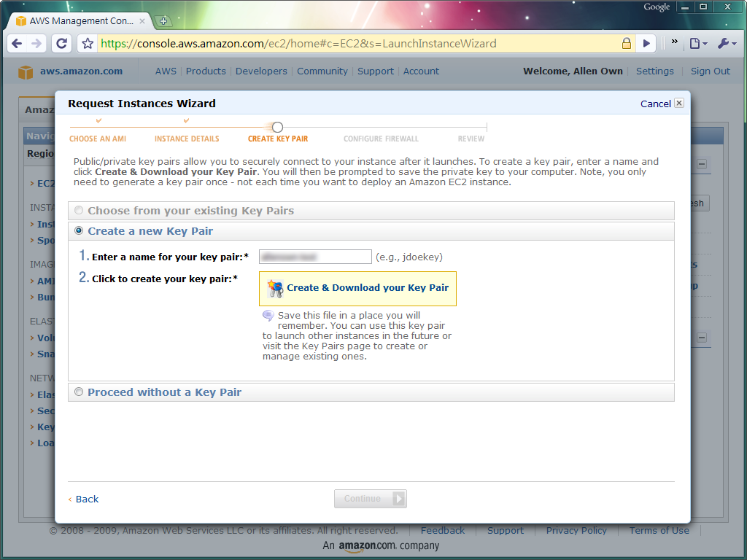The width and height of the screenshot is (747, 560).
Task: Show hidden toolbar items with chevron
Action: (675, 42)
